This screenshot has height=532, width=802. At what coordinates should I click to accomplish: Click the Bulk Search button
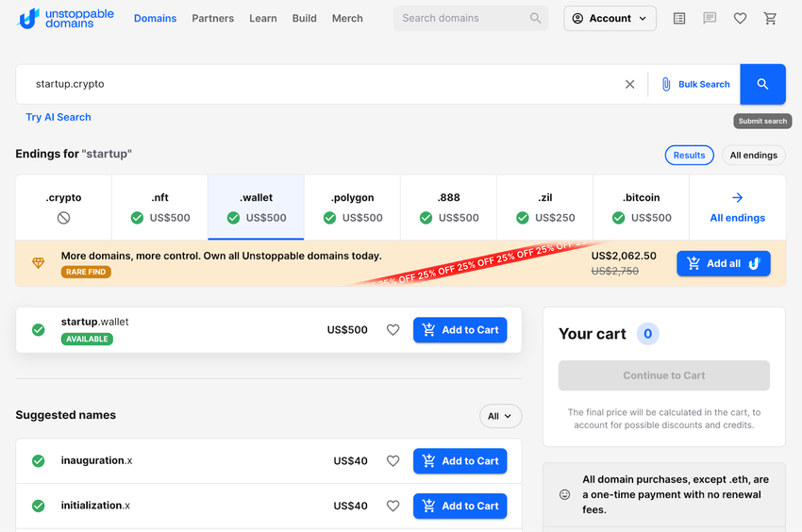pos(695,84)
